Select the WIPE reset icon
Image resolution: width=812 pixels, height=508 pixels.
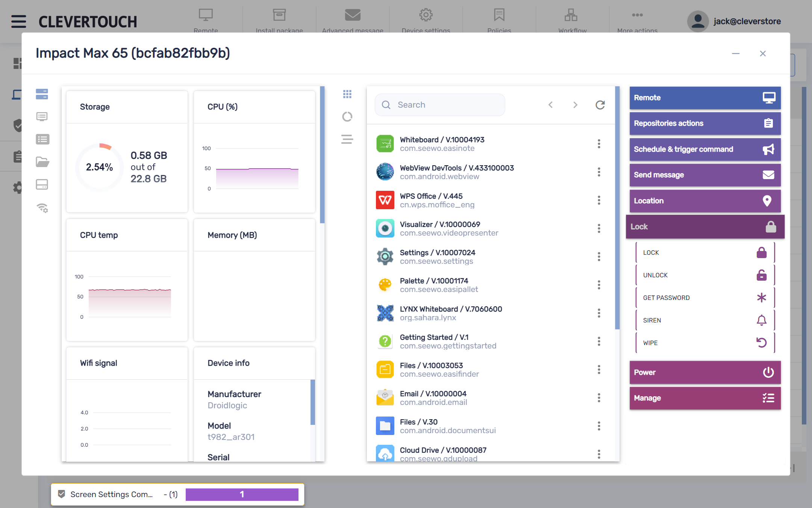point(762,343)
